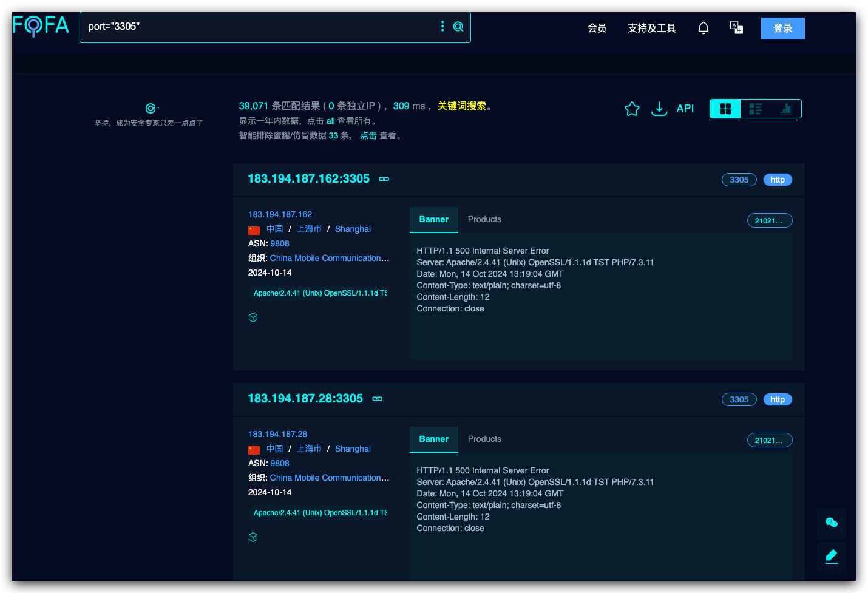Screen dimensions: 868x593
Task: Open link icon for 183.194.187.28:3305
Action: pos(378,399)
